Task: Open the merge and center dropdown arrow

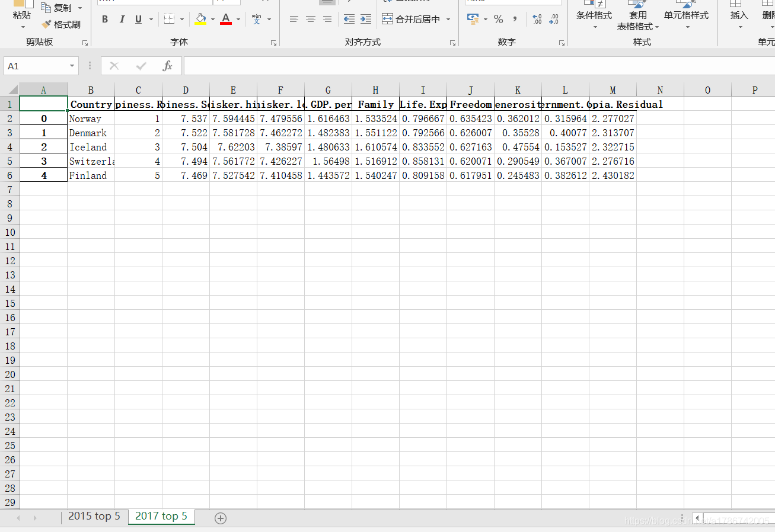Action: [x=448, y=19]
